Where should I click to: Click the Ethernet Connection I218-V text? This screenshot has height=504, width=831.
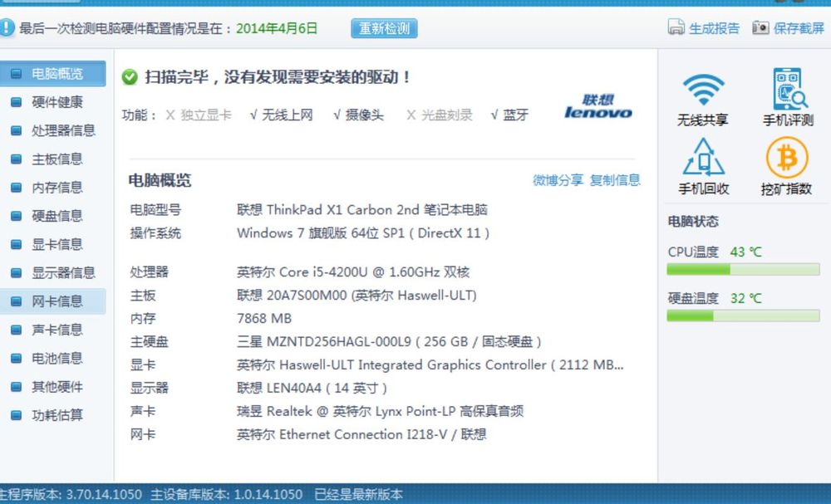(x=361, y=434)
